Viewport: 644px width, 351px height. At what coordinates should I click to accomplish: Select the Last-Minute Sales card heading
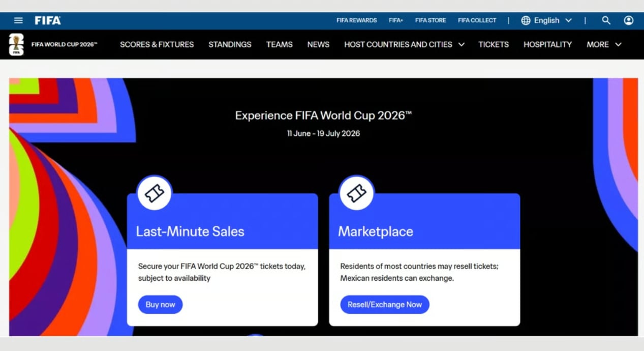tap(190, 231)
